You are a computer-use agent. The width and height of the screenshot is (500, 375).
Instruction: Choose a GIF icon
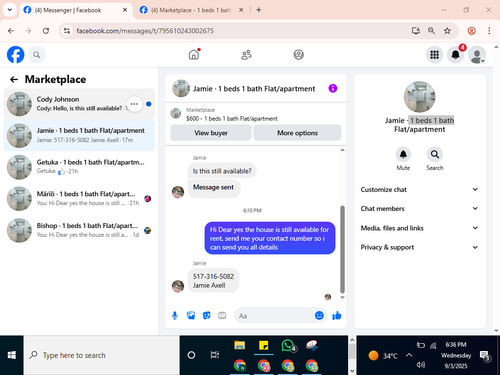222,315
